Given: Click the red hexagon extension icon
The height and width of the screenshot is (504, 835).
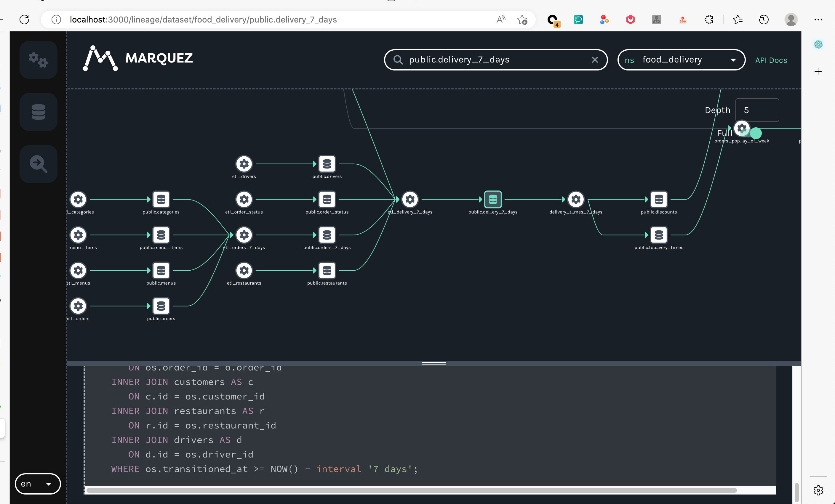Looking at the screenshot, I should pyautogui.click(x=630, y=20).
